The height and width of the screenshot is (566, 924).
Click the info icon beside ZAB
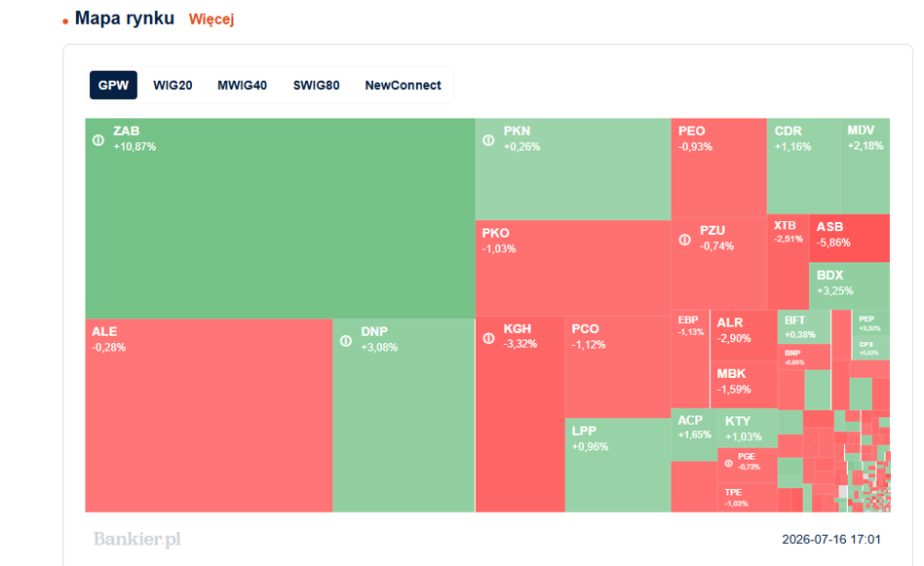pos(98,140)
